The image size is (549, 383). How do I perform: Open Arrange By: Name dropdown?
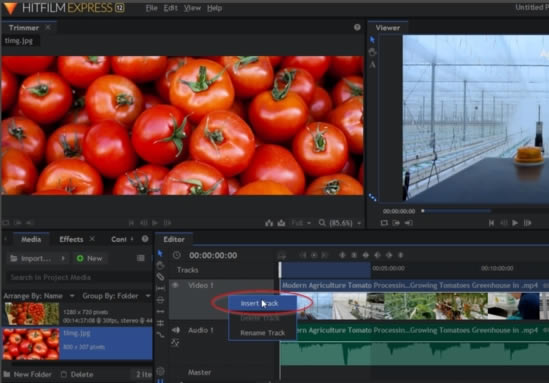click(x=39, y=296)
